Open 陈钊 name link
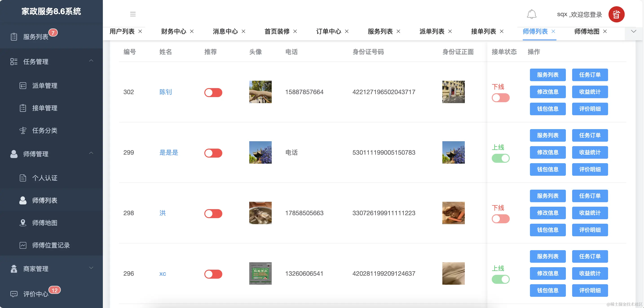Viewport: 644px width, 308px height. (x=165, y=92)
